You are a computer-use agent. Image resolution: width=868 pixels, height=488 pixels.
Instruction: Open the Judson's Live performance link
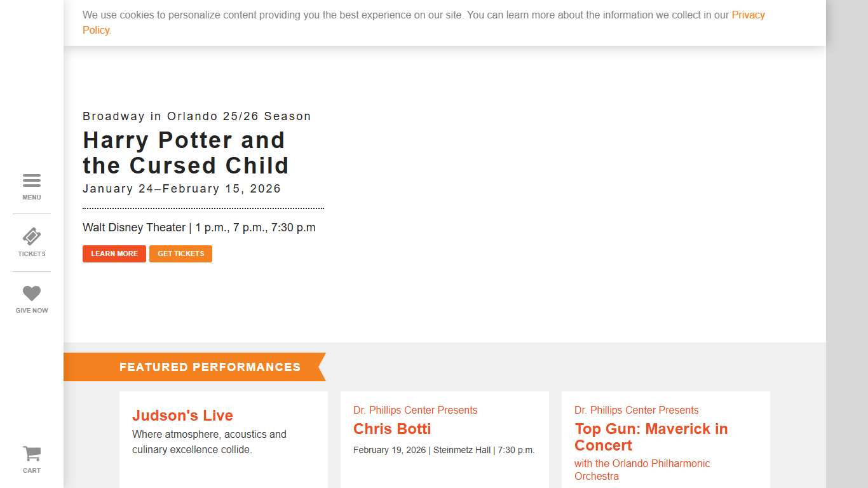182,416
